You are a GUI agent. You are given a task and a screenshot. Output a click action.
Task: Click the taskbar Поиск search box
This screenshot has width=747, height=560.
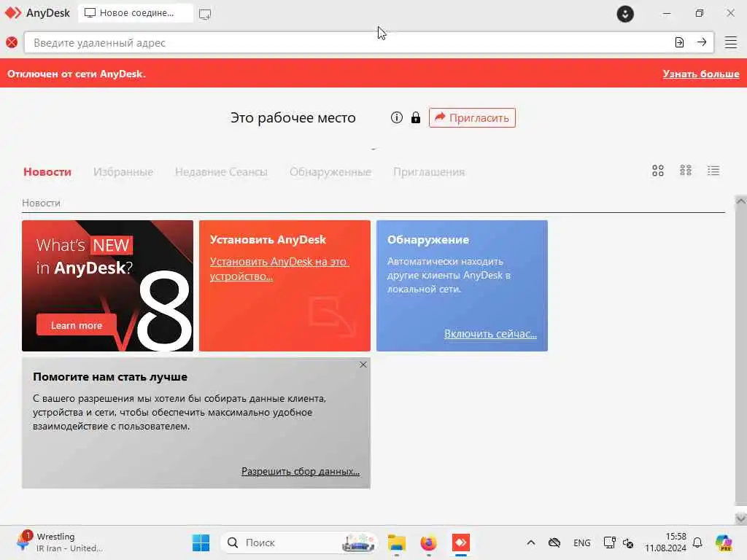(x=298, y=542)
